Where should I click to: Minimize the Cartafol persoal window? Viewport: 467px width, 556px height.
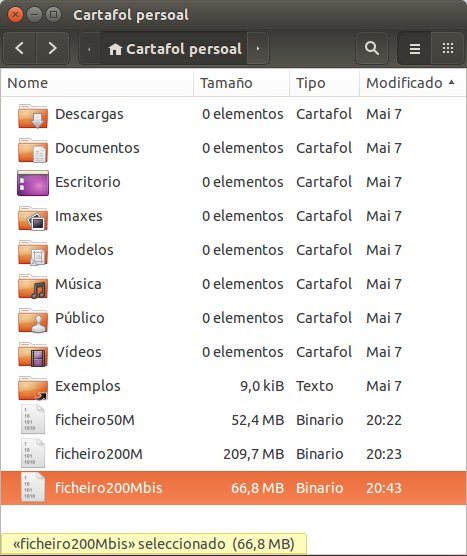(34, 15)
